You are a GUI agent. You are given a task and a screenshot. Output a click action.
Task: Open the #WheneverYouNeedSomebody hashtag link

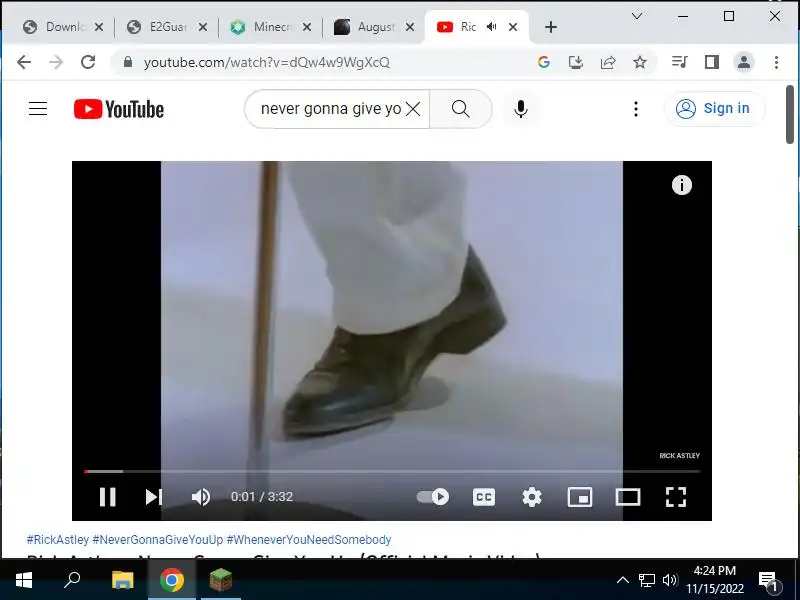pyautogui.click(x=309, y=539)
